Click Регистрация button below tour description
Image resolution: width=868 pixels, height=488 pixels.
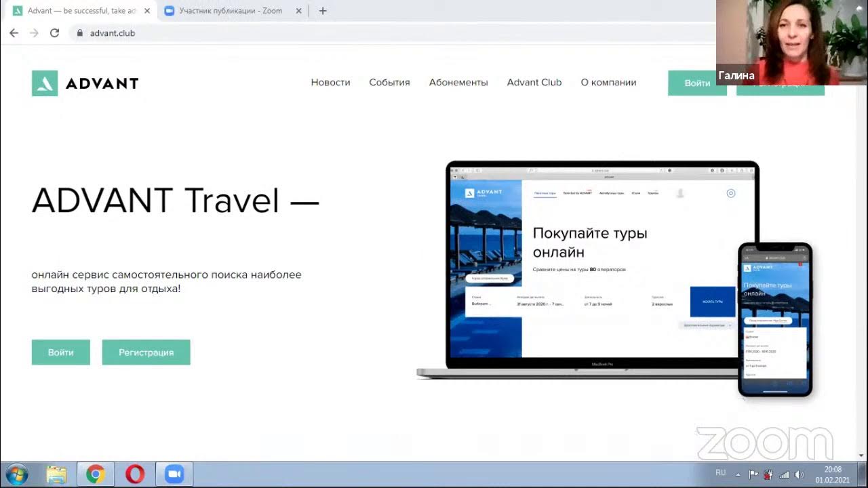[x=146, y=352]
